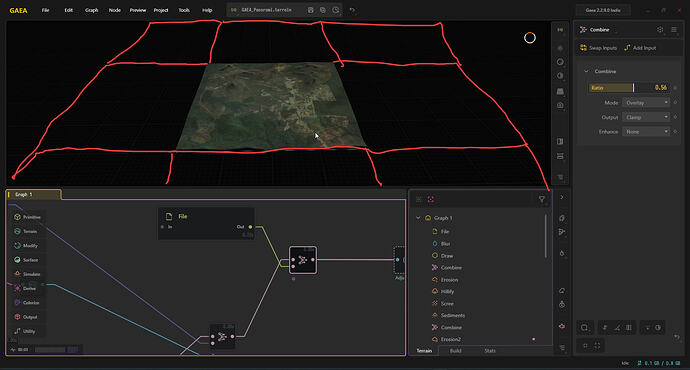Toggle the green circle view mode in viewport sidebar
Image resolution: width=690 pixels, height=370 pixels.
pyautogui.click(x=560, y=62)
